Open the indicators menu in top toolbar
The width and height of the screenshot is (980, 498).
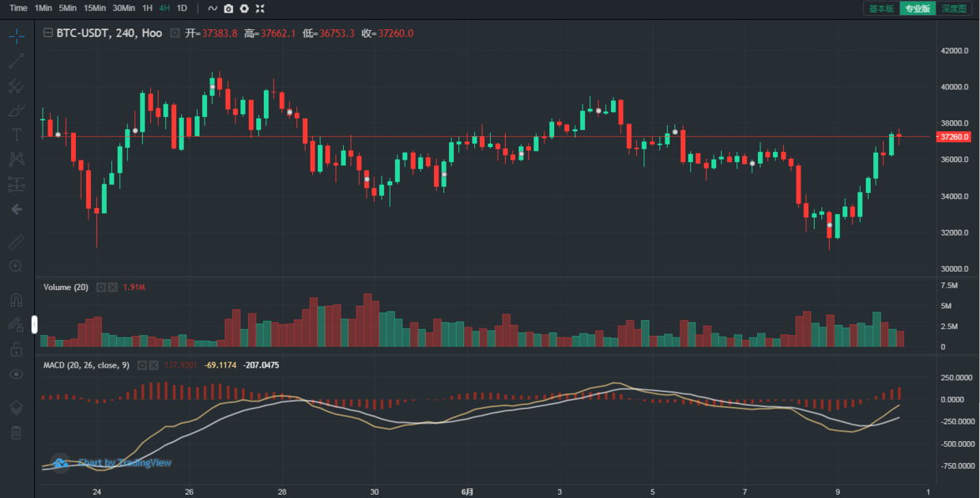pos(212,9)
